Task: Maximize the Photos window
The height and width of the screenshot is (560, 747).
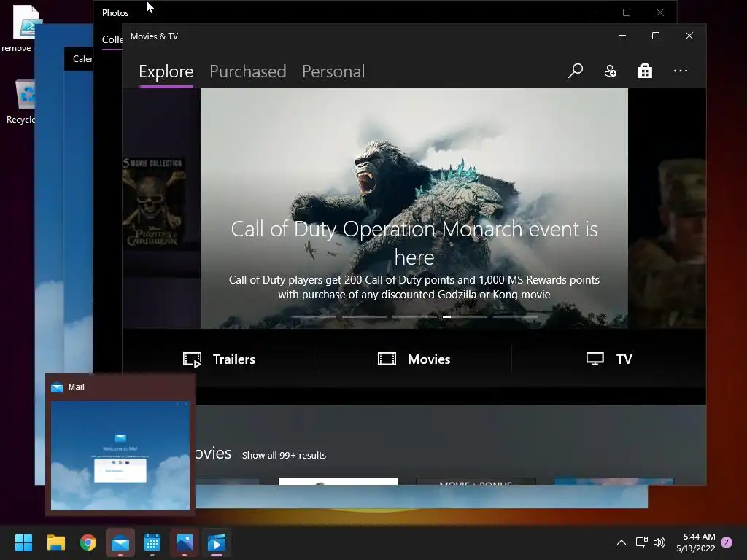Action: (627, 12)
